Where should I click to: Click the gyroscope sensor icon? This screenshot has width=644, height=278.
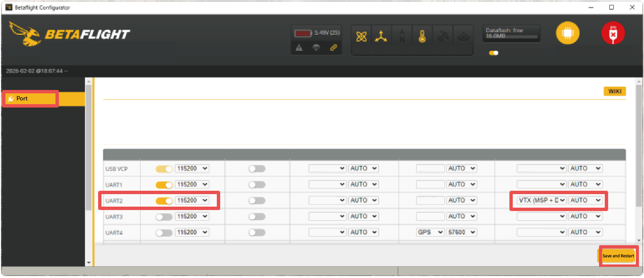point(361,36)
